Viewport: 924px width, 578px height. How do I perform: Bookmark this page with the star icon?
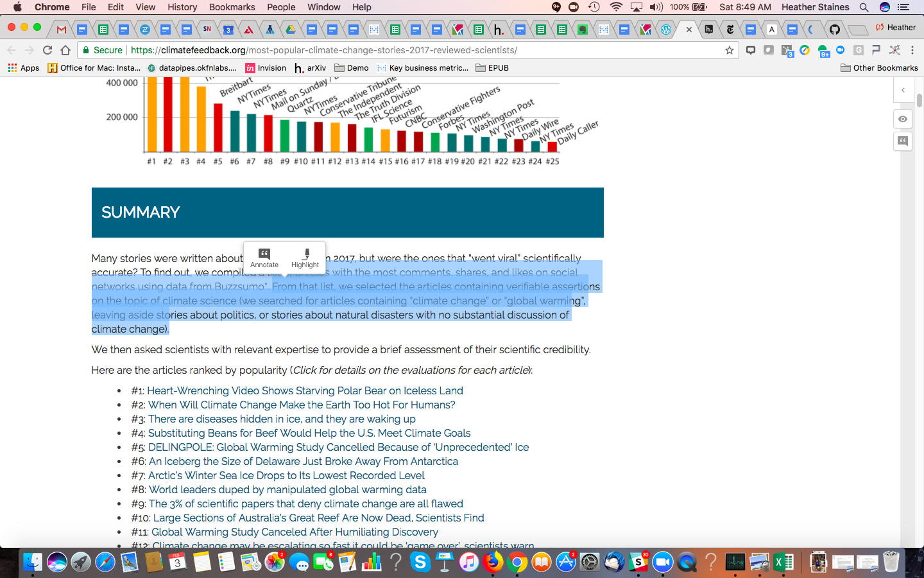(x=729, y=50)
